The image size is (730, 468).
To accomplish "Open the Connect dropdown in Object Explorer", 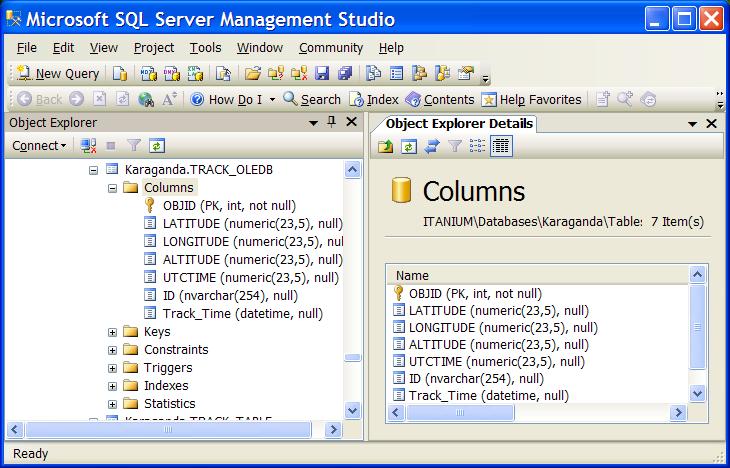I will coord(39,146).
